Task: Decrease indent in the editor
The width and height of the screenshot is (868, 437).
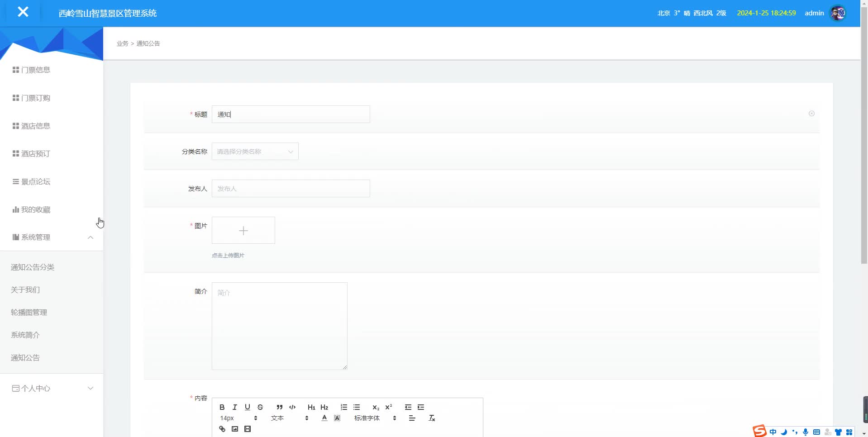Action: tap(408, 407)
